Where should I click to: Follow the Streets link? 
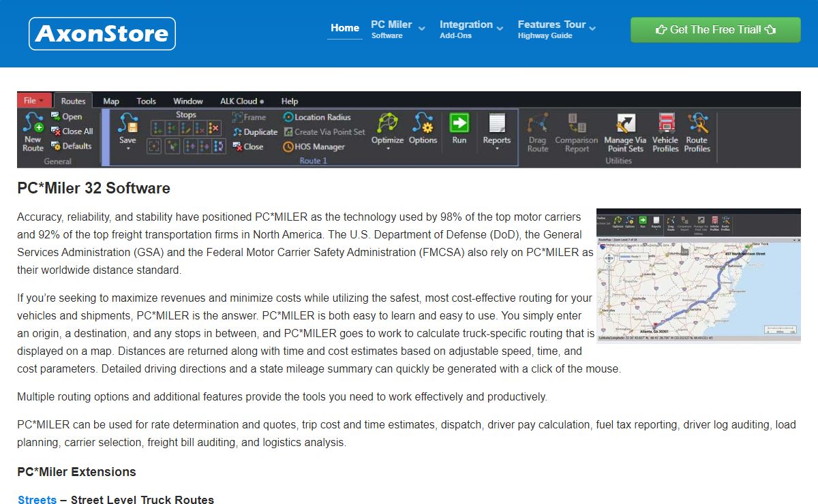click(x=37, y=500)
